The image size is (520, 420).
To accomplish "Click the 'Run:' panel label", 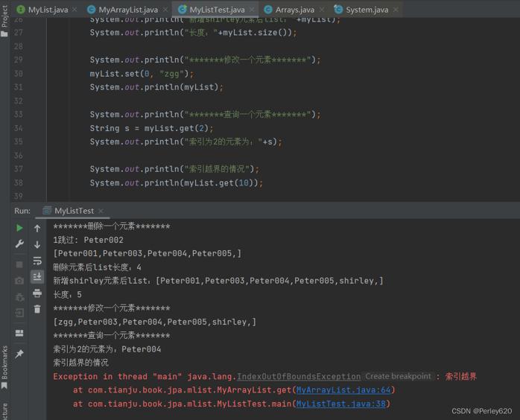I will coord(22,211).
